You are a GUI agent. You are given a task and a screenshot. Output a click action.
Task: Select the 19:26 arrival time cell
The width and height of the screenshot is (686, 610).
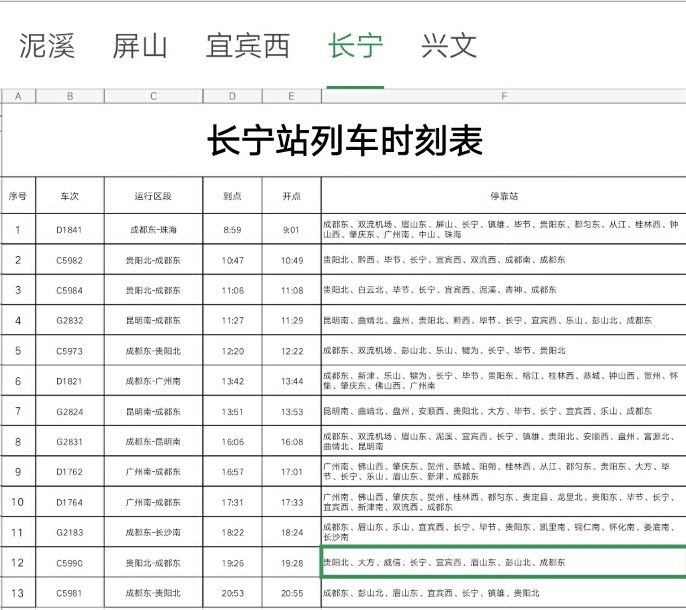tap(232, 563)
